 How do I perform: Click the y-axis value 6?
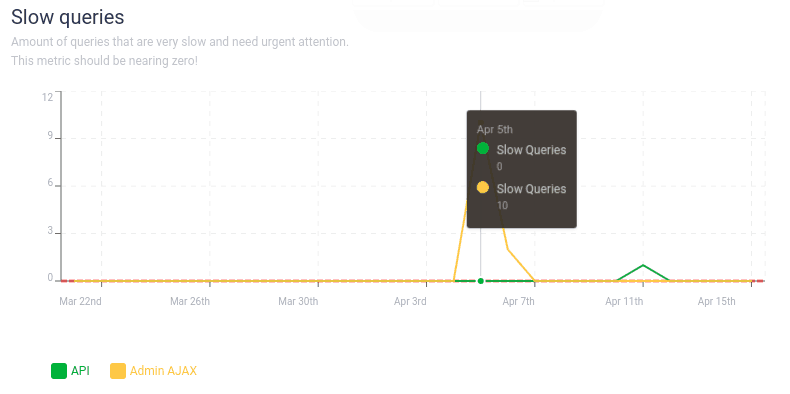coord(50,183)
